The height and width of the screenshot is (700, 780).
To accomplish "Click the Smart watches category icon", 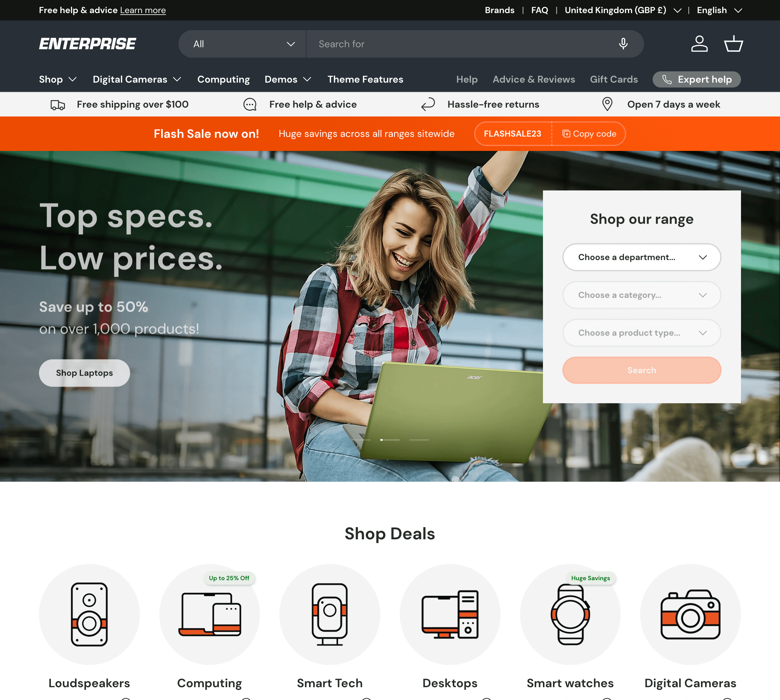I will pos(570,614).
